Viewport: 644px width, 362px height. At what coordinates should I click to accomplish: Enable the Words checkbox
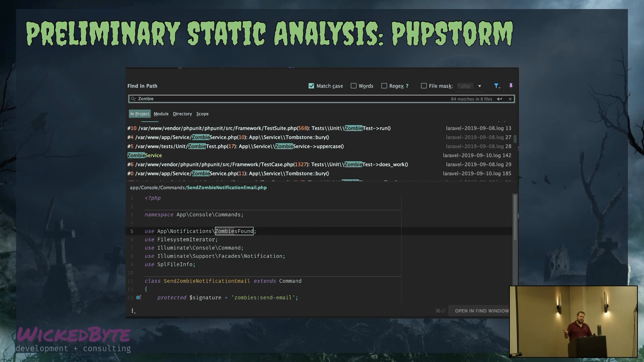(x=354, y=86)
